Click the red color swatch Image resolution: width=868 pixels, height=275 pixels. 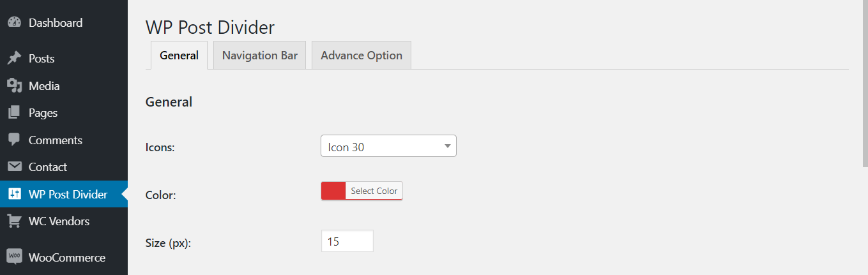pyautogui.click(x=333, y=191)
